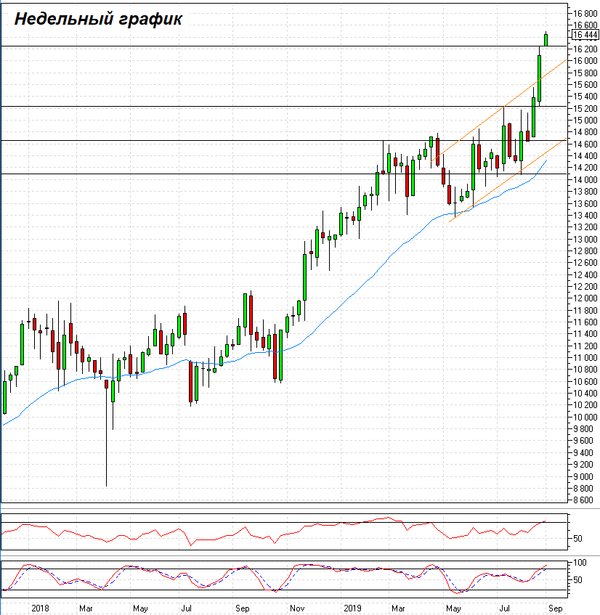The width and height of the screenshot is (600, 615).
Task: Click the 16 200 price axis label
Action: point(585,49)
